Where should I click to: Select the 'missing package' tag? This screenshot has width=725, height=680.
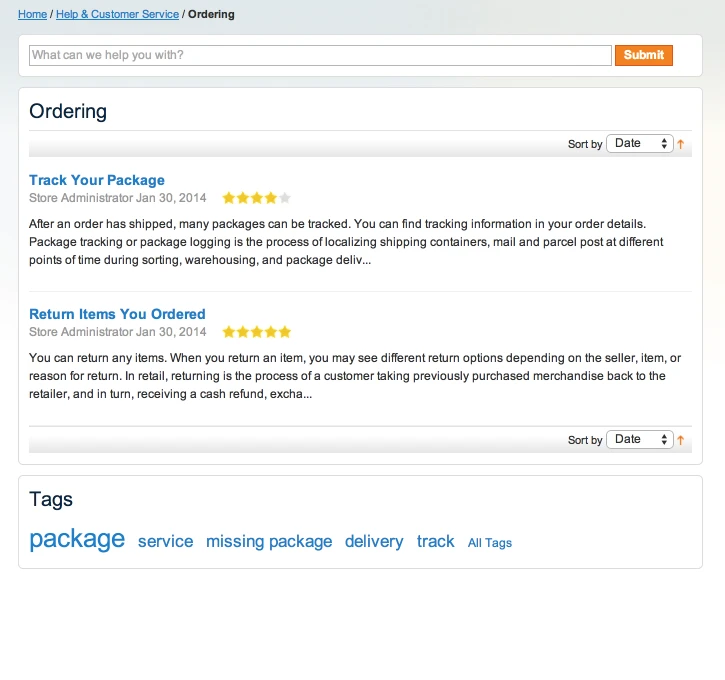tap(269, 541)
